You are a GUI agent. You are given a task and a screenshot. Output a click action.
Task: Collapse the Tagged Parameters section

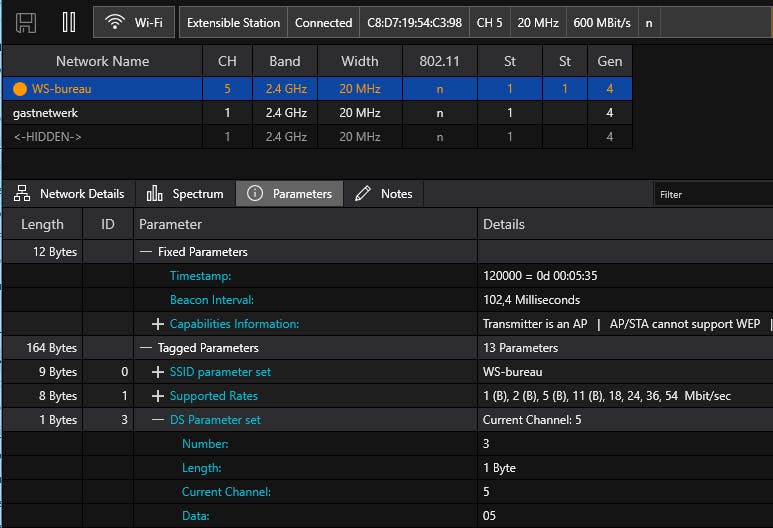coord(145,348)
